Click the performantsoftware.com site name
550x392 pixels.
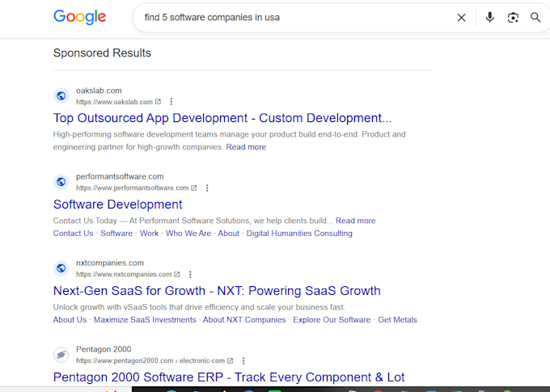(x=120, y=176)
